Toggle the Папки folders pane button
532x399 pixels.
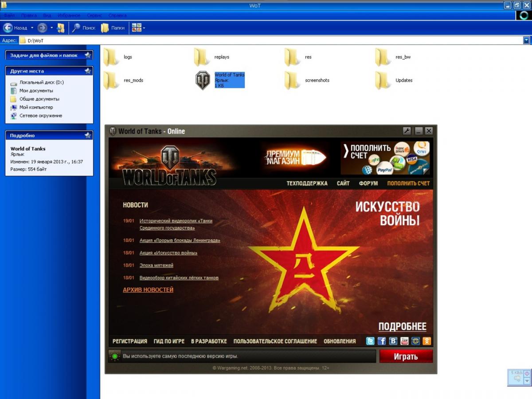[113, 27]
